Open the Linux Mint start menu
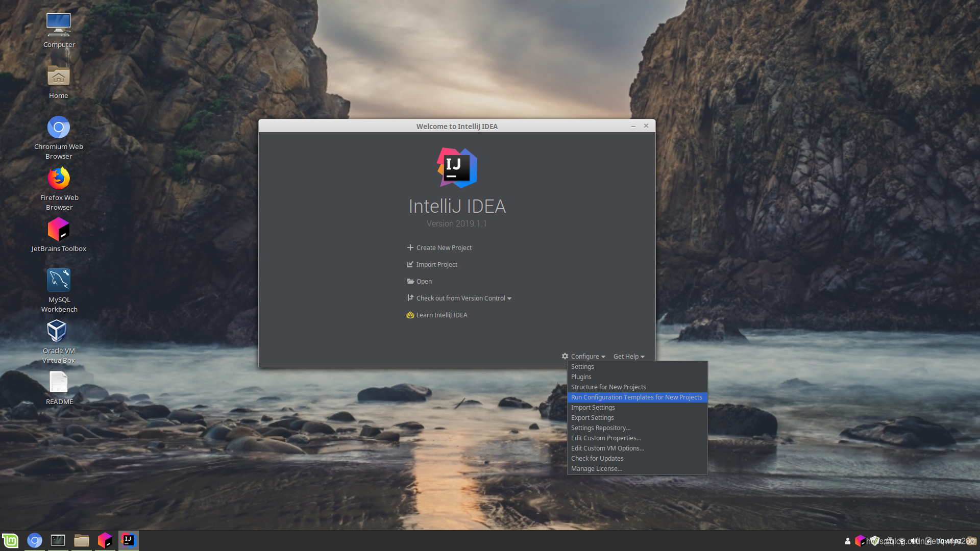 coord(10,540)
